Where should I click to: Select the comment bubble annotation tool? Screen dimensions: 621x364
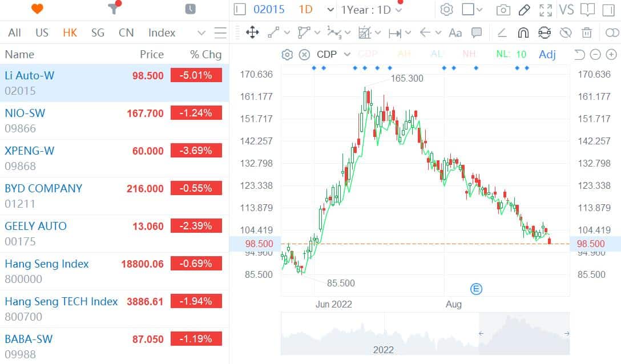click(477, 33)
